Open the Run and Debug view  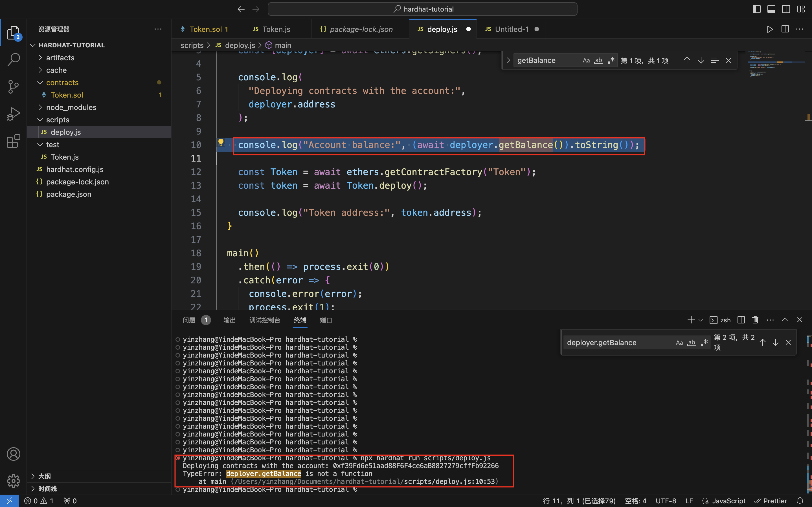point(14,114)
